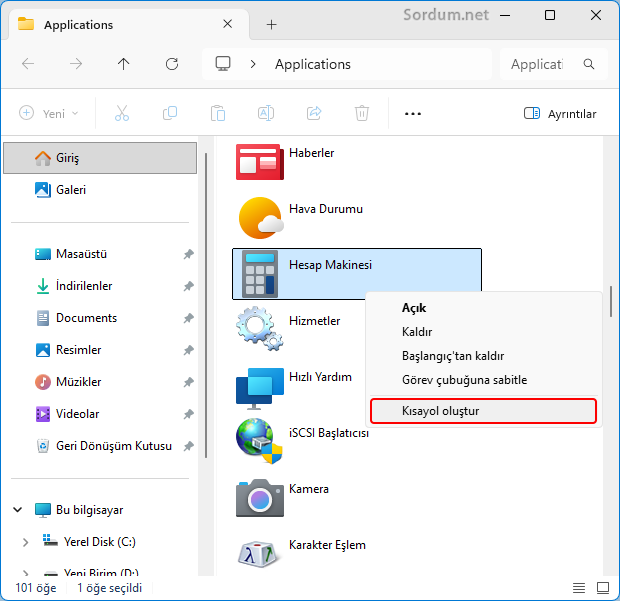Open the Hava Durumu weather app
The image size is (620, 601).
point(259,217)
